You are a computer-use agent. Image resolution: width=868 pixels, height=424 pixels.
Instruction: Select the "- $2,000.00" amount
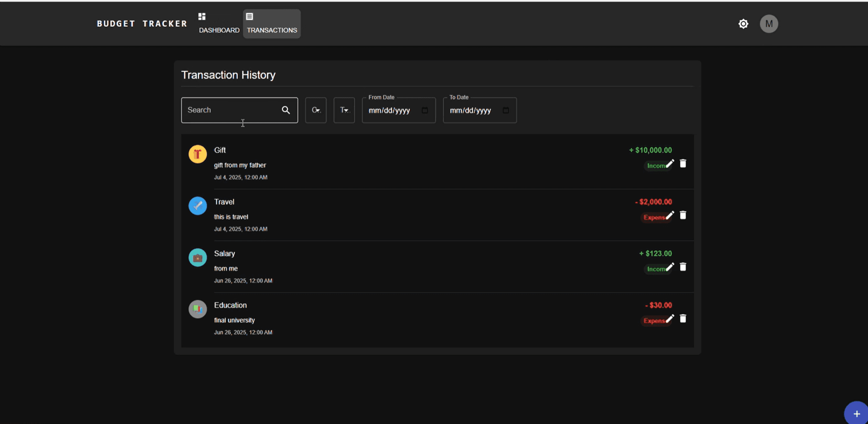pyautogui.click(x=654, y=202)
